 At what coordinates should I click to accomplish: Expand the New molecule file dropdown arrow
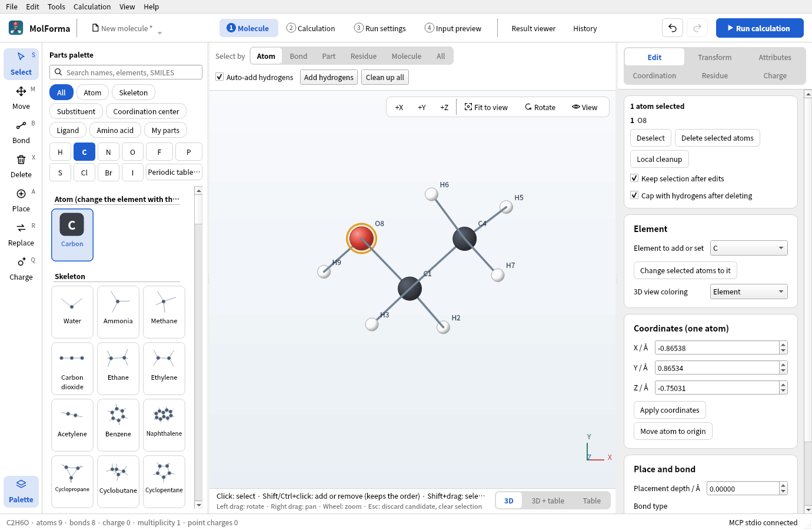(x=159, y=32)
